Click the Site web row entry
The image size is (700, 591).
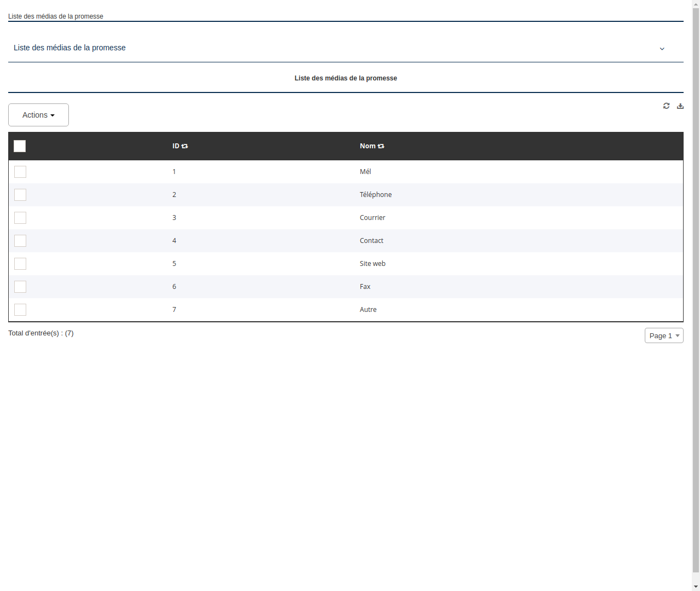372,263
